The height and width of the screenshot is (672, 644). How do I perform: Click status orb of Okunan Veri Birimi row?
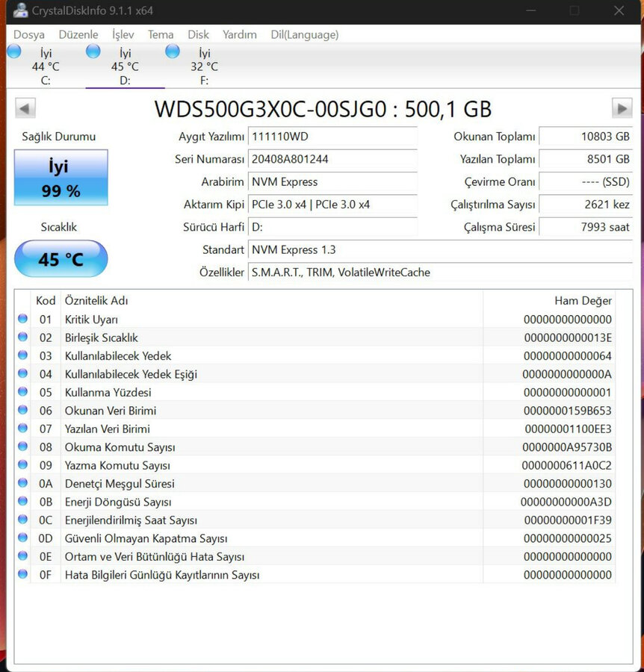pos(22,410)
